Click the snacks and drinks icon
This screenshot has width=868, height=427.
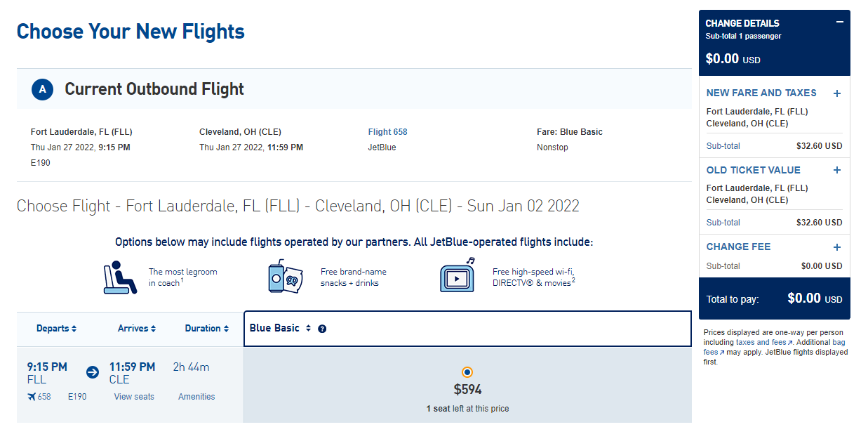286,277
